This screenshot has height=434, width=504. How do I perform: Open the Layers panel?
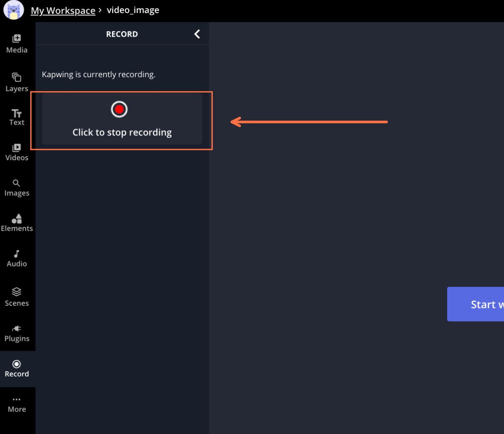17,82
